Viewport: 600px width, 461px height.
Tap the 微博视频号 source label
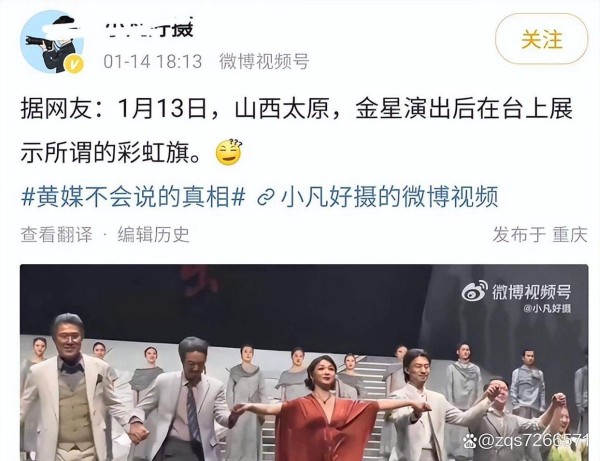(x=264, y=62)
